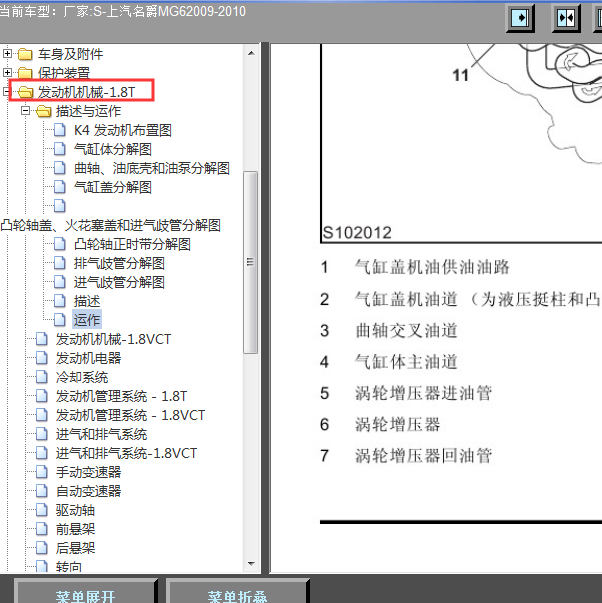Click the S102012 oil circuit diagram
The height and width of the screenshot is (603, 602).
[461, 143]
